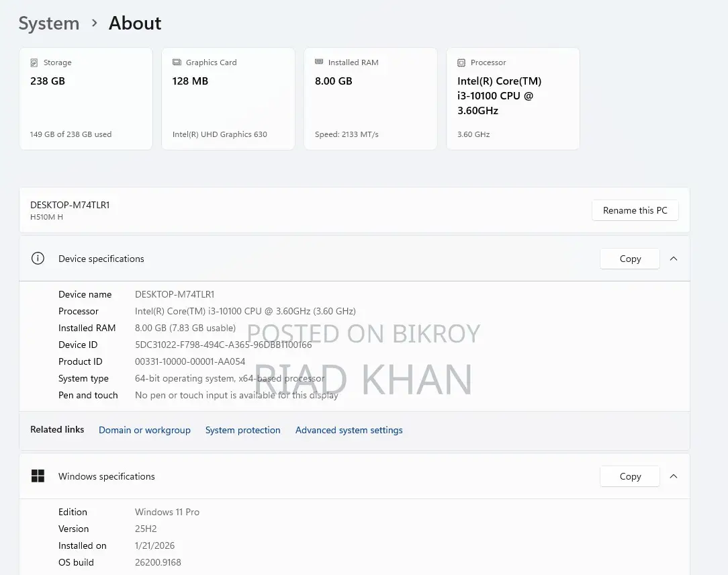The image size is (728, 575).
Task: Rename this PC
Action: coord(635,210)
